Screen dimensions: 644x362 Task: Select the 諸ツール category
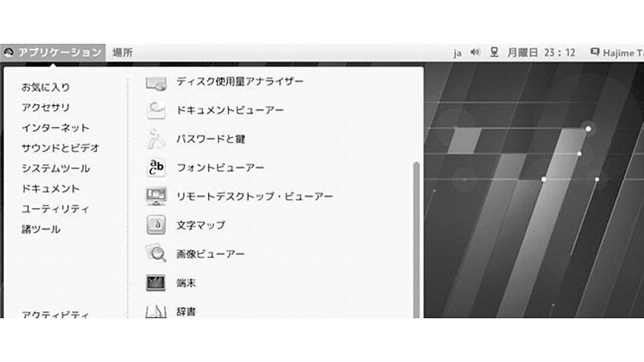pos(41,229)
